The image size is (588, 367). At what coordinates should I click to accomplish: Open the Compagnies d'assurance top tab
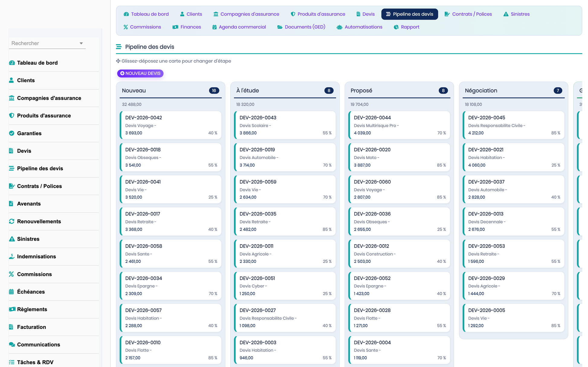point(246,14)
